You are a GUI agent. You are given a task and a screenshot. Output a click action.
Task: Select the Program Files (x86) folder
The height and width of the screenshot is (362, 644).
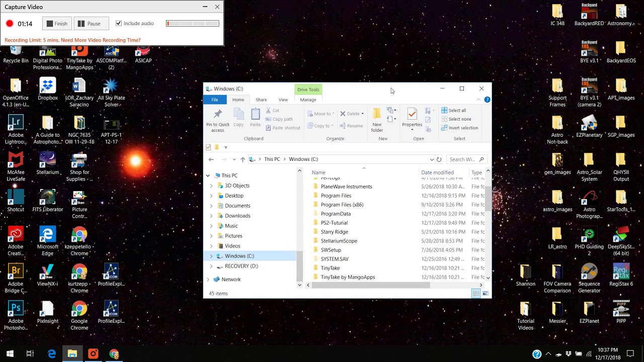tap(342, 205)
